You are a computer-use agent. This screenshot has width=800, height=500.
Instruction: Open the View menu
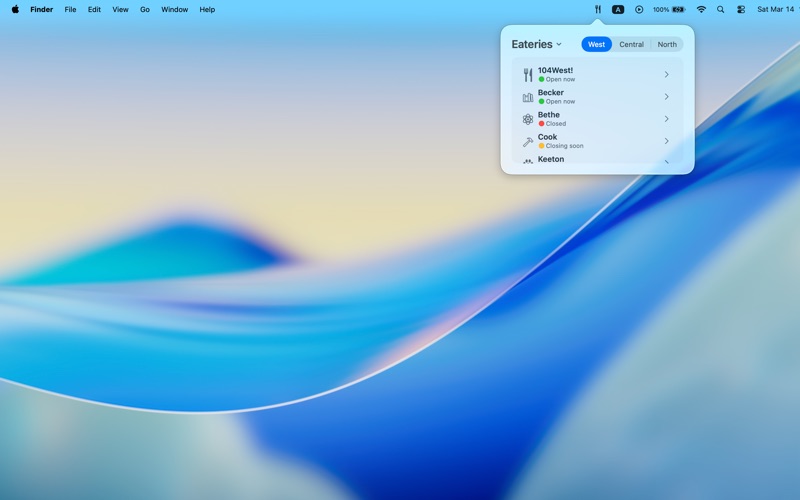click(120, 9)
